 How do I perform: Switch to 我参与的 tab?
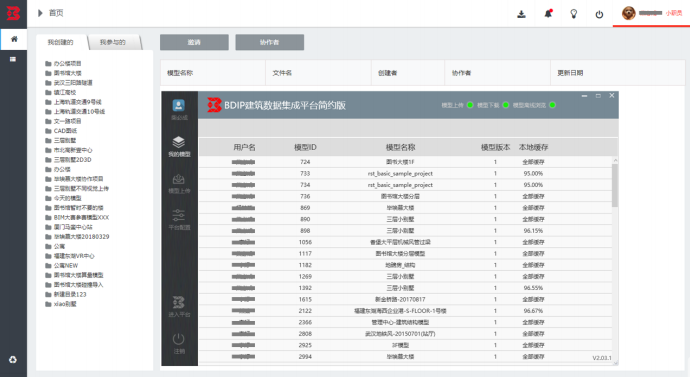tap(113, 42)
